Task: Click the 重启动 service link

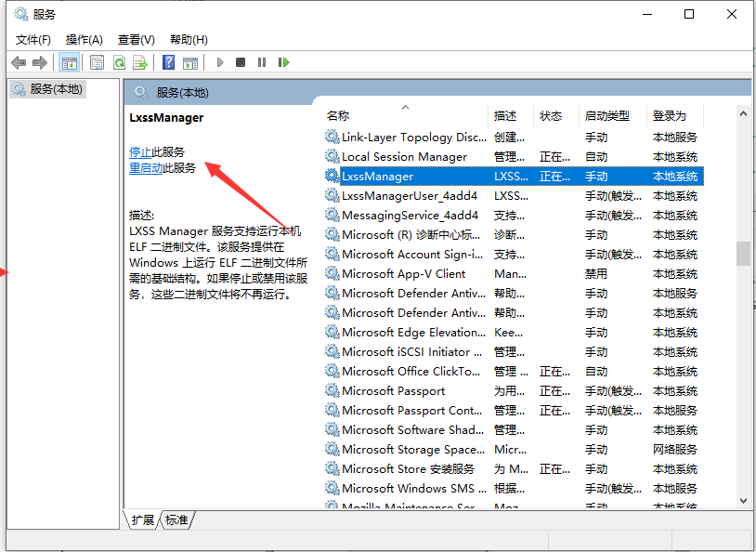Action: [x=146, y=168]
